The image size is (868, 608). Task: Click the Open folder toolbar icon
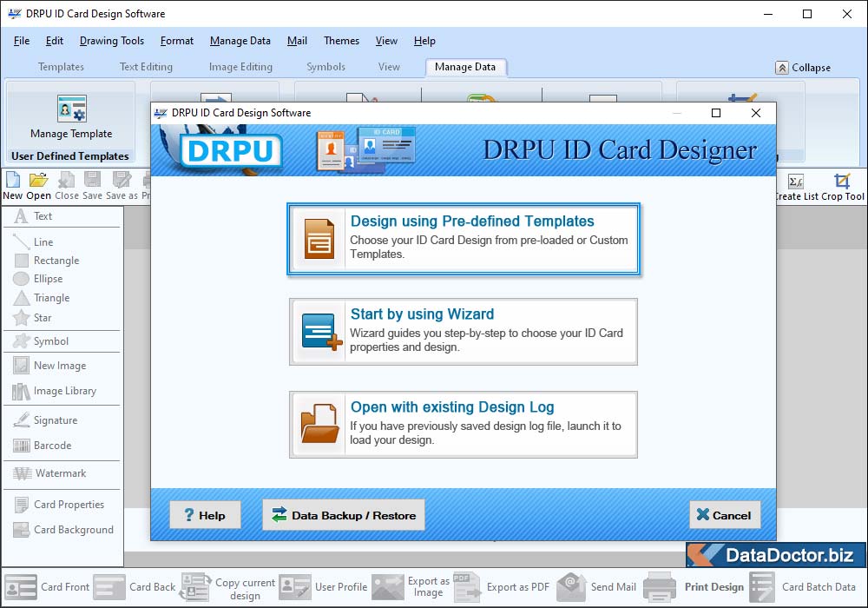click(39, 186)
